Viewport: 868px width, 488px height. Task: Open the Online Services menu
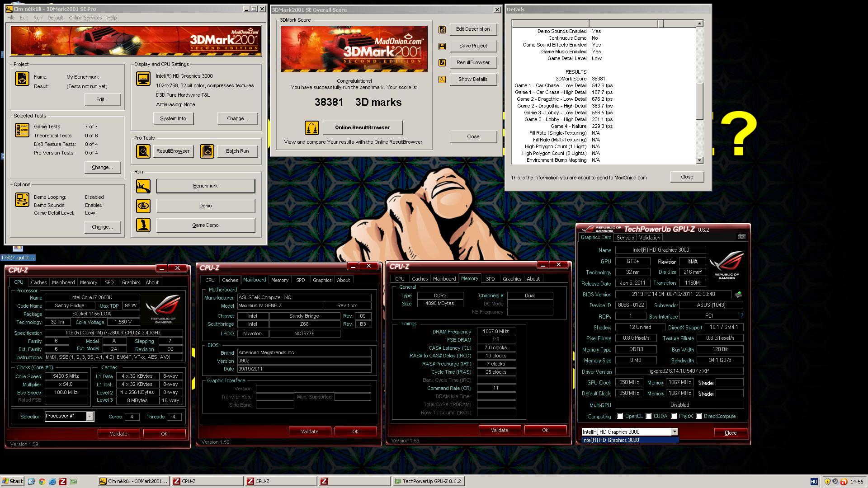coord(85,18)
